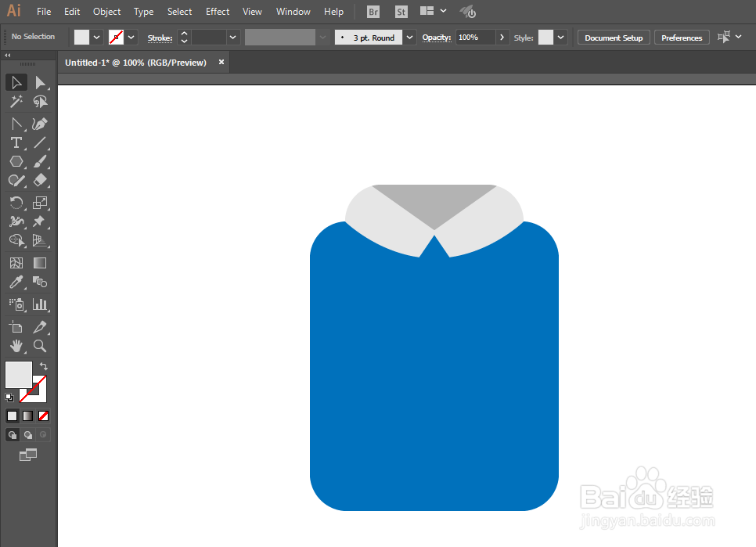Open the Type menu
Image resolution: width=756 pixels, height=547 pixels.
[144, 12]
